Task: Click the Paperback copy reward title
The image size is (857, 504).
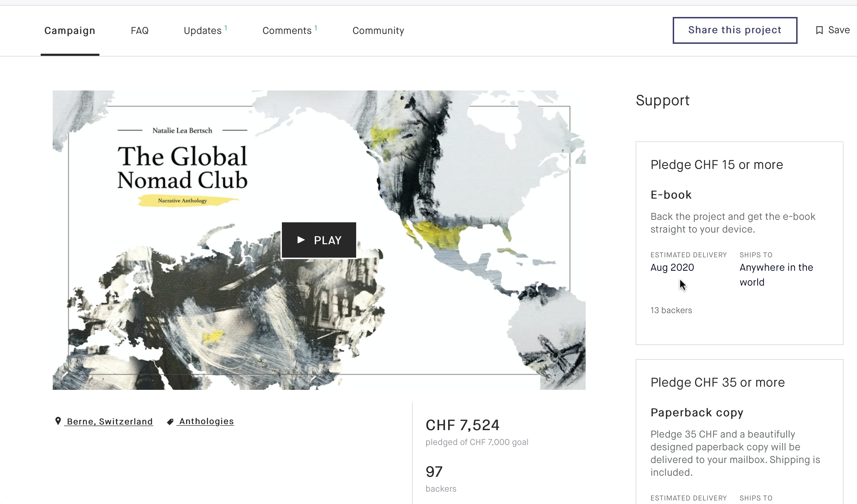Action: click(x=697, y=412)
